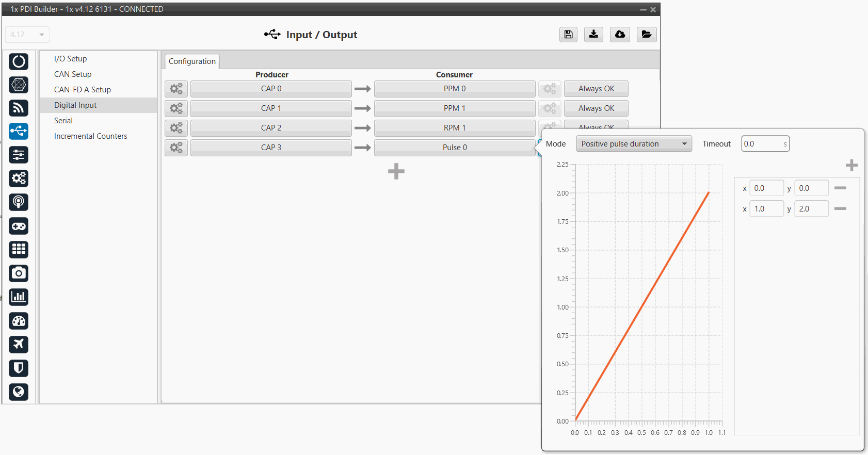The image size is (868, 455).
Task: Add a new curve point
Action: click(x=851, y=165)
